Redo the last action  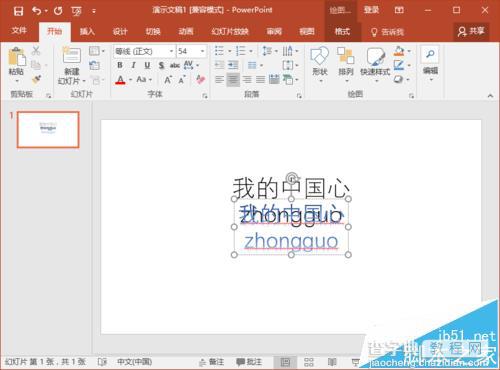pos(58,11)
